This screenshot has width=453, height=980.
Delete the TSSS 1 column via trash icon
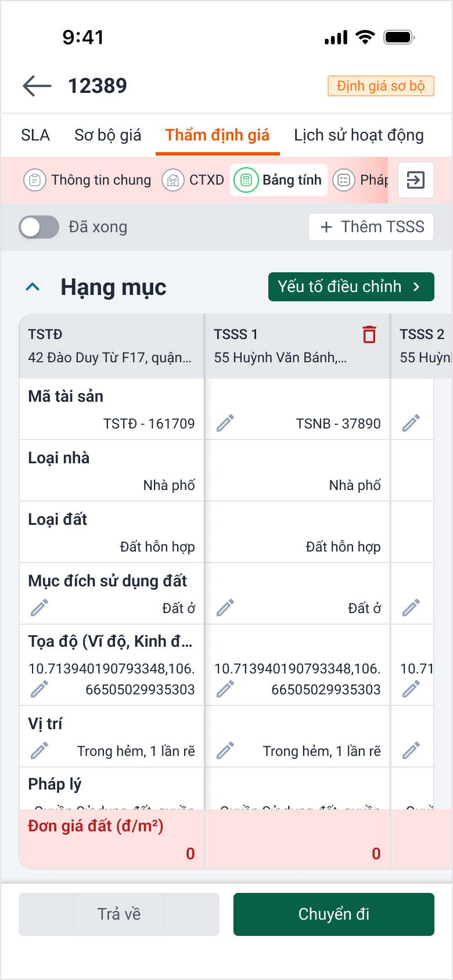click(x=369, y=334)
